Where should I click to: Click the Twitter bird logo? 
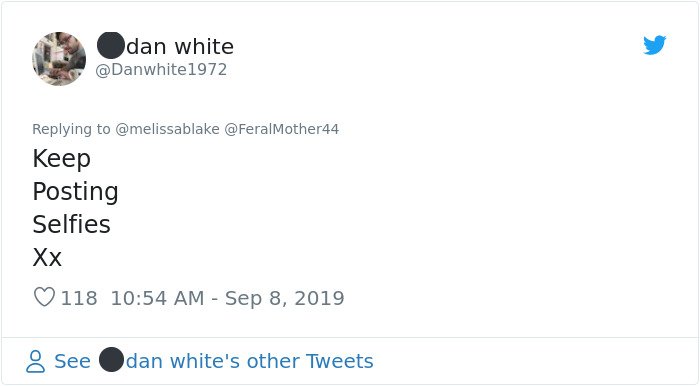point(654,45)
